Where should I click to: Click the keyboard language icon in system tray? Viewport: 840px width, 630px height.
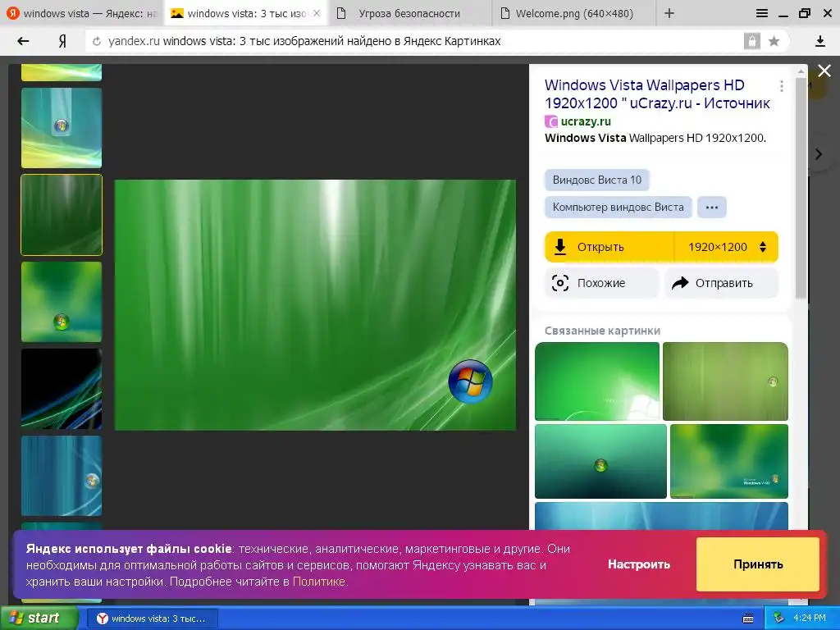click(x=748, y=619)
